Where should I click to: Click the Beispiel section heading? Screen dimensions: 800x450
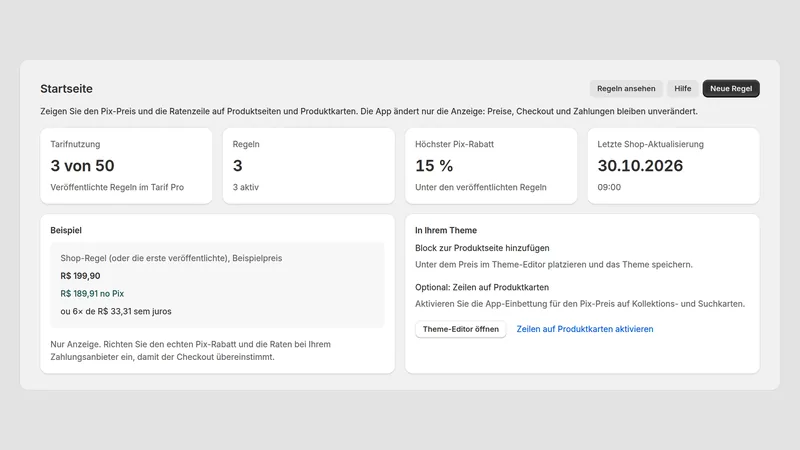(66, 230)
